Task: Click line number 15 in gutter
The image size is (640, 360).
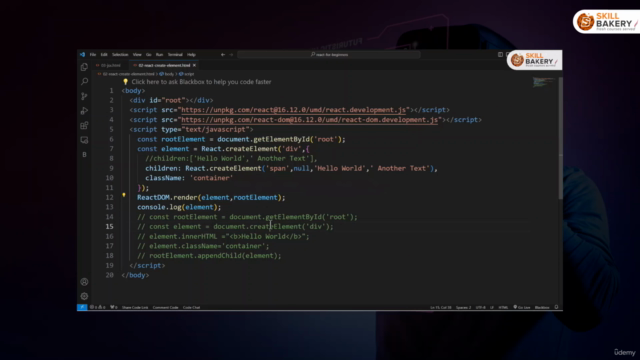Action: click(109, 227)
